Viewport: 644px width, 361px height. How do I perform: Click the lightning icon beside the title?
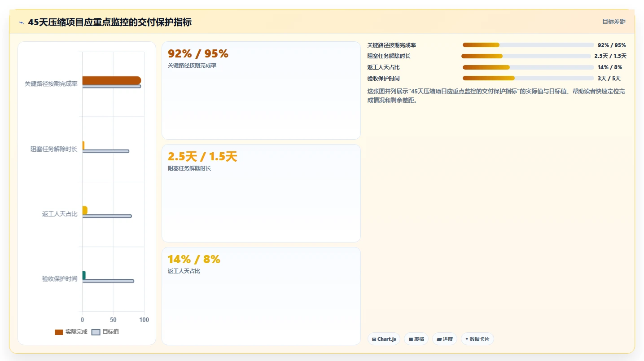click(x=21, y=22)
